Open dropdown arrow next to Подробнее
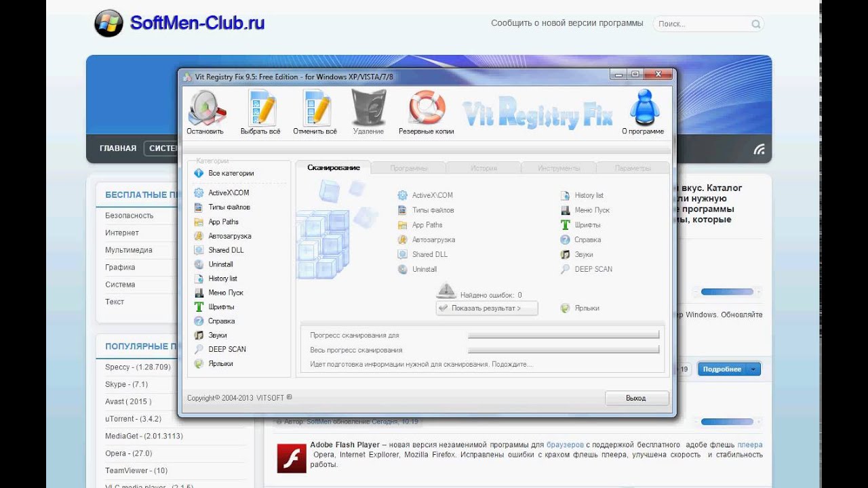Image resolution: width=868 pixels, height=488 pixels. point(753,369)
